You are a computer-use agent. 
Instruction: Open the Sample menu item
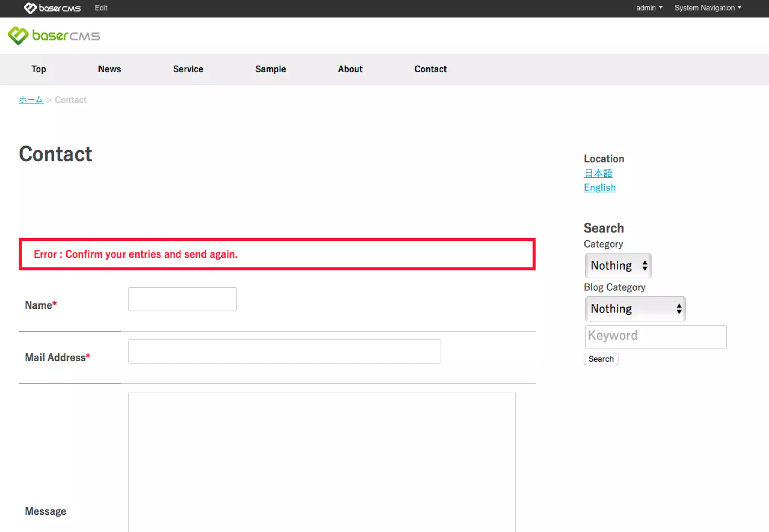pyautogui.click(x=271, y=69)
